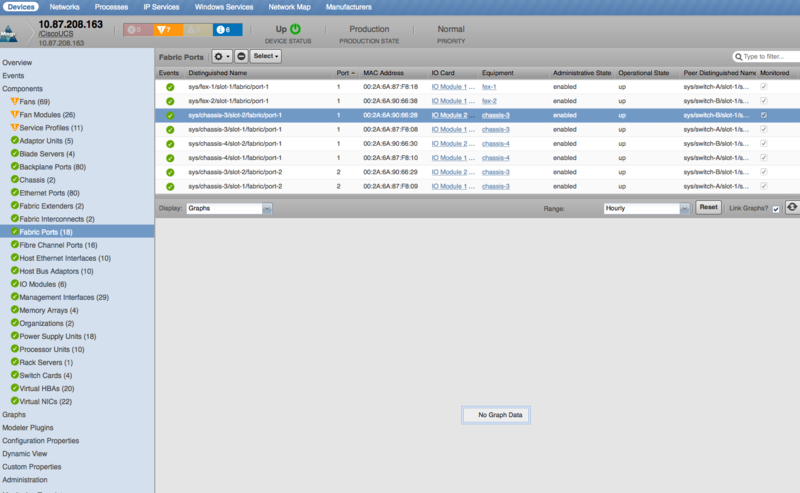Open Overview in the left navigation
The image size is (800, 493).
click(17, 62)
